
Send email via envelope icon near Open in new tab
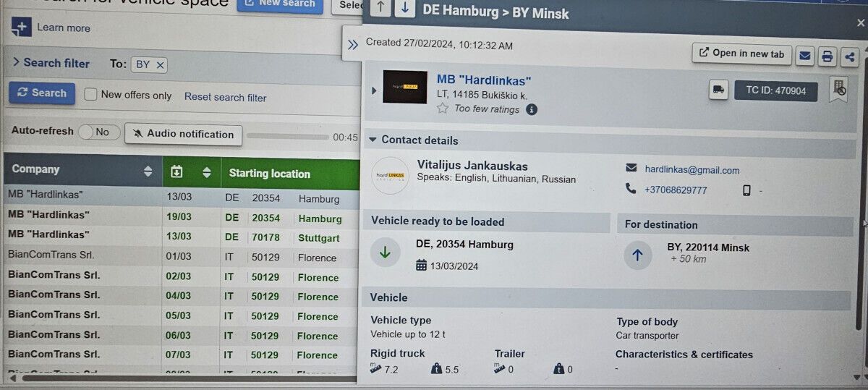[805, 56]
